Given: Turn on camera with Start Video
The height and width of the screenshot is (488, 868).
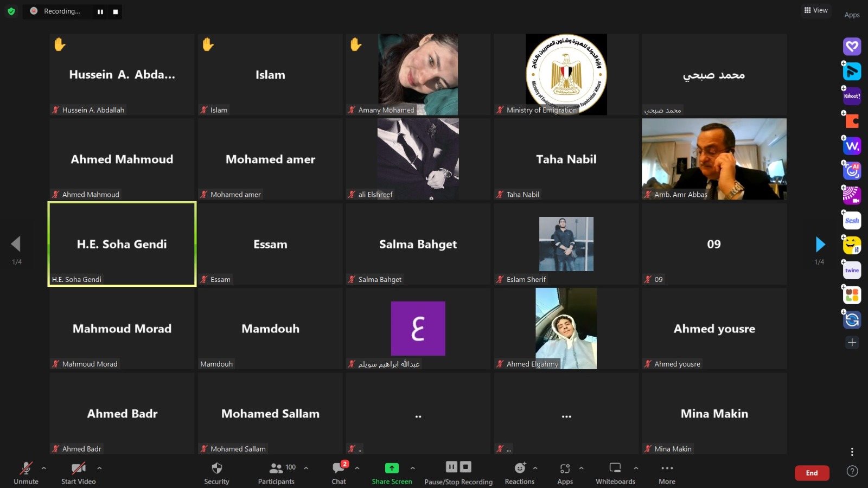Looking at the screenshot, I should [78, 468].
